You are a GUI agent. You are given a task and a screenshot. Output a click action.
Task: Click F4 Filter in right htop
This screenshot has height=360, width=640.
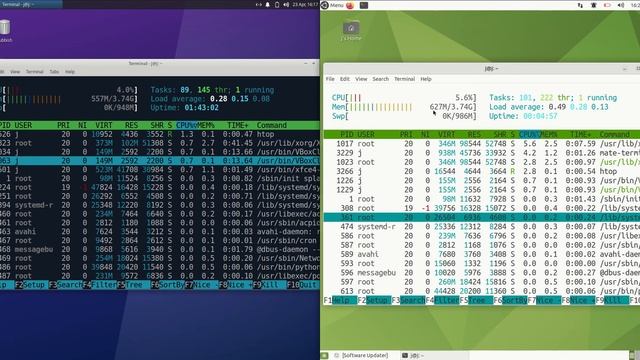(x=442, y=300)
